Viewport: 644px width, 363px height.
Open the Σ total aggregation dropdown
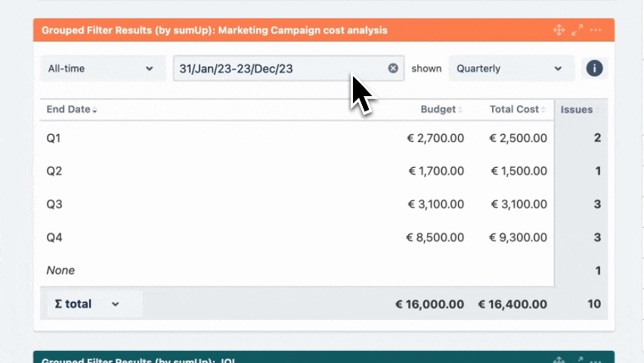[88, 304]
